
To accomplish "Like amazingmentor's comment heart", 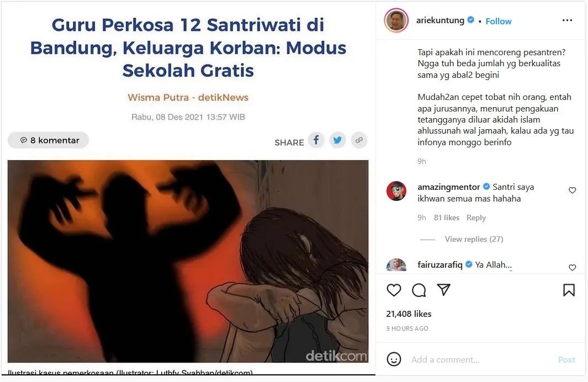I will (572, 190).
